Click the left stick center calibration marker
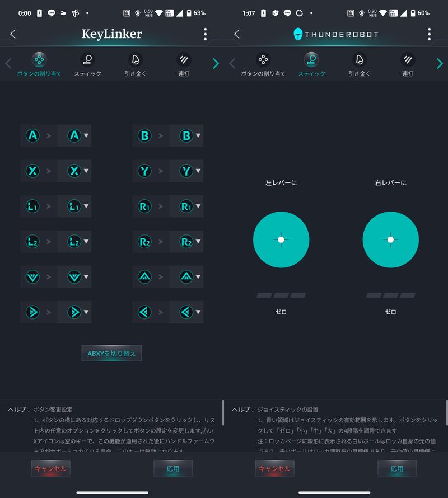Screen dimensions: 448x498 [282, 239]
